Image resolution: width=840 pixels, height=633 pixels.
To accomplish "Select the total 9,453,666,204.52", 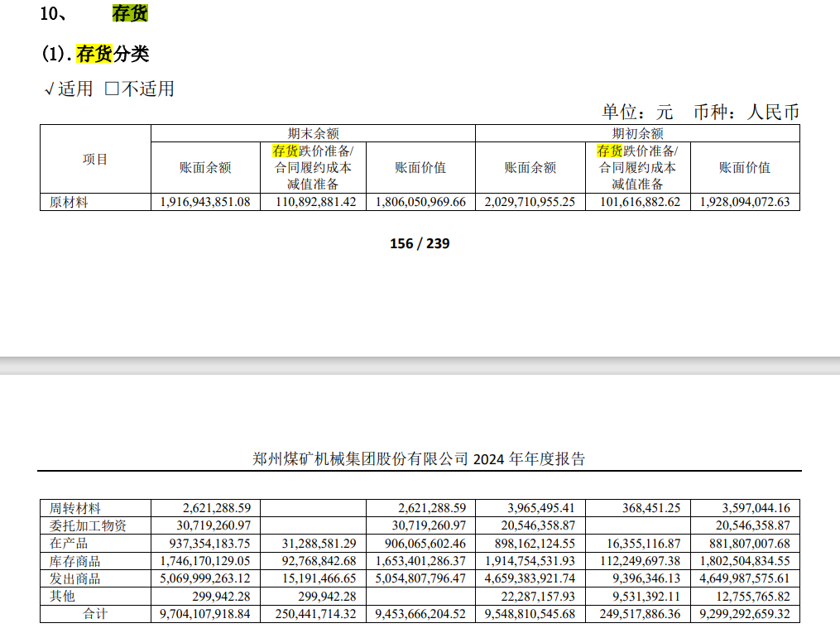I will [x=420, y=614].
